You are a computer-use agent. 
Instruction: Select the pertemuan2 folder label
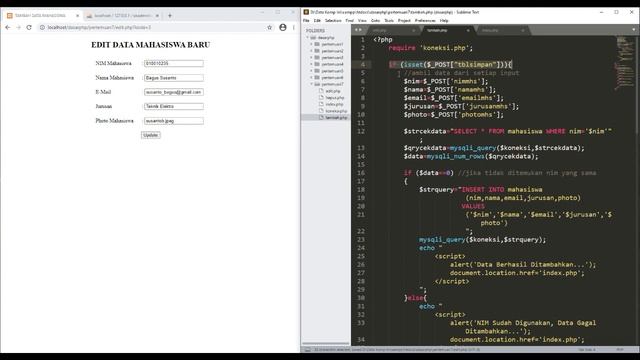coord(332,51)
